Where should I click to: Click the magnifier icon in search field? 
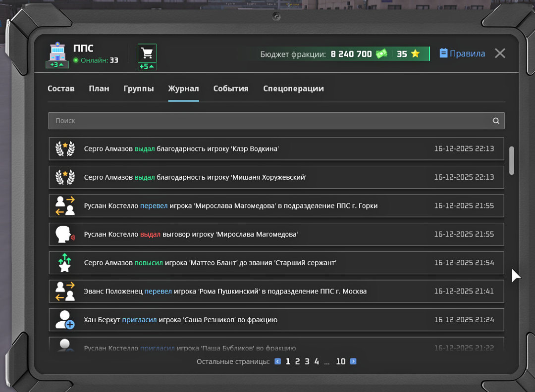496,121
